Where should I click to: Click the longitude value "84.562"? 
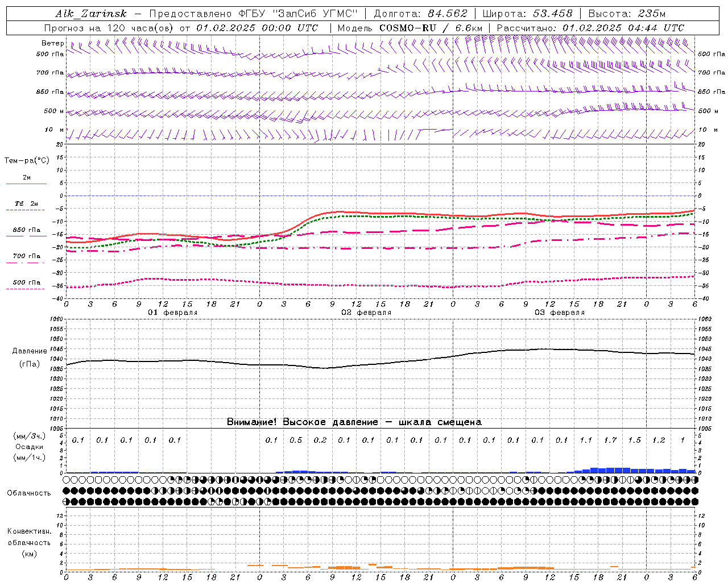[x=448, y=14]
